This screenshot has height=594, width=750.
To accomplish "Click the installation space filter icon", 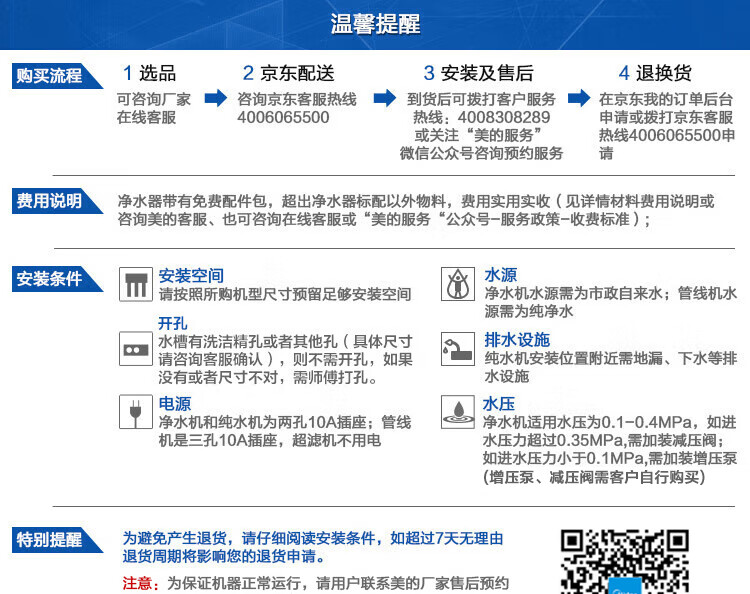I will [136, 284].
